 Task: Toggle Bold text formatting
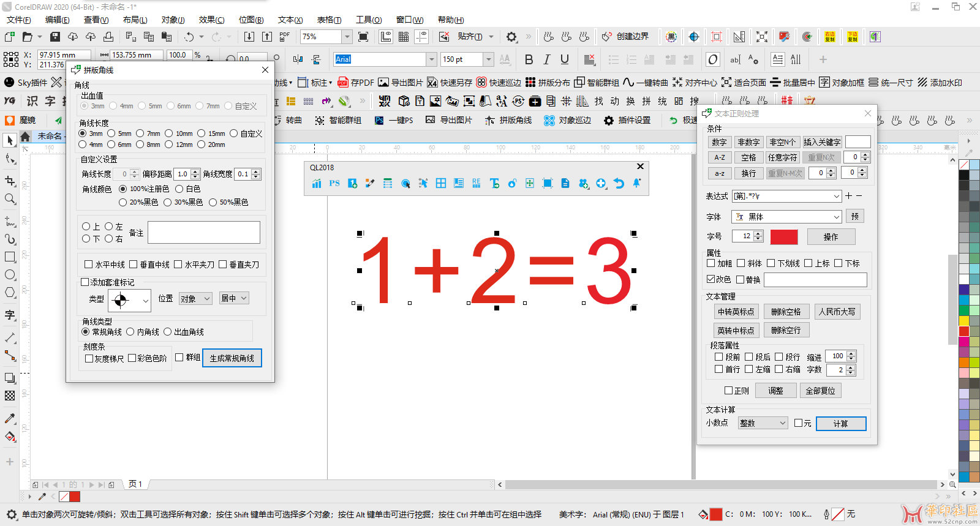pos(529,59)
